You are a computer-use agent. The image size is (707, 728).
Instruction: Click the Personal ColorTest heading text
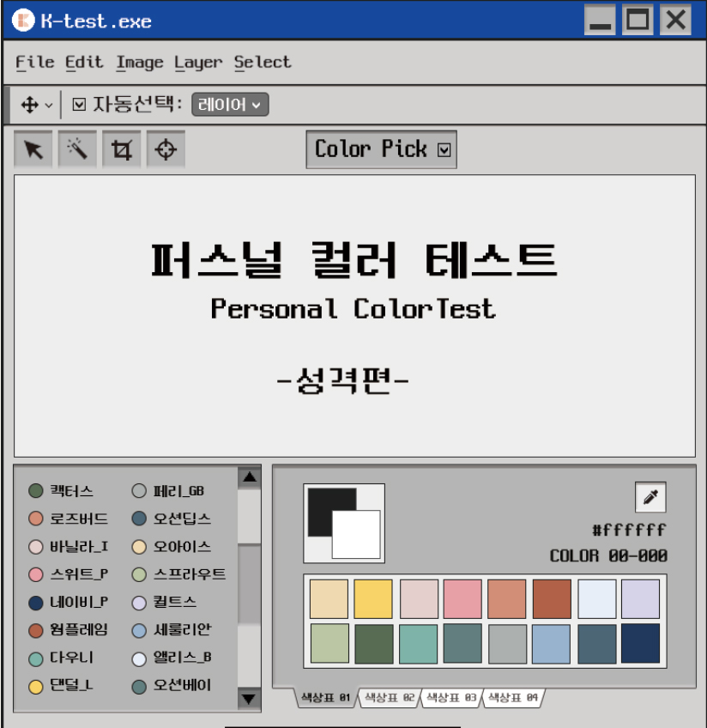[353, 309]
